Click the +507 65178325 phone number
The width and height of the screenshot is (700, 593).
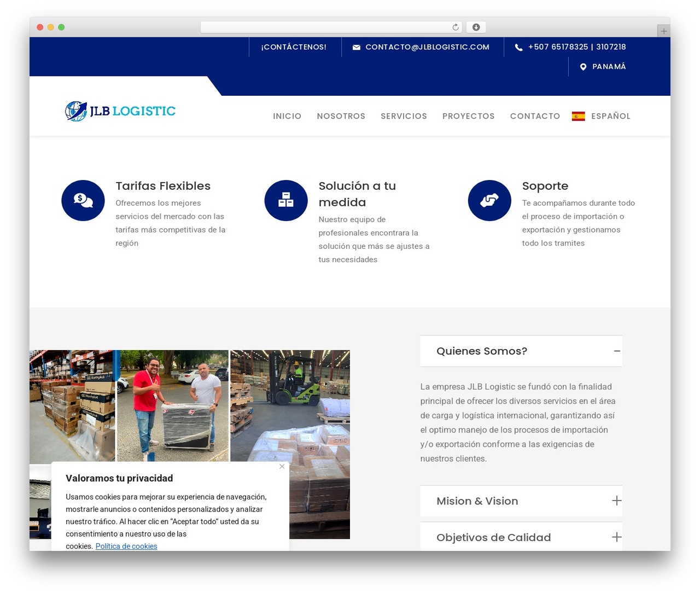tap(558, 47)
